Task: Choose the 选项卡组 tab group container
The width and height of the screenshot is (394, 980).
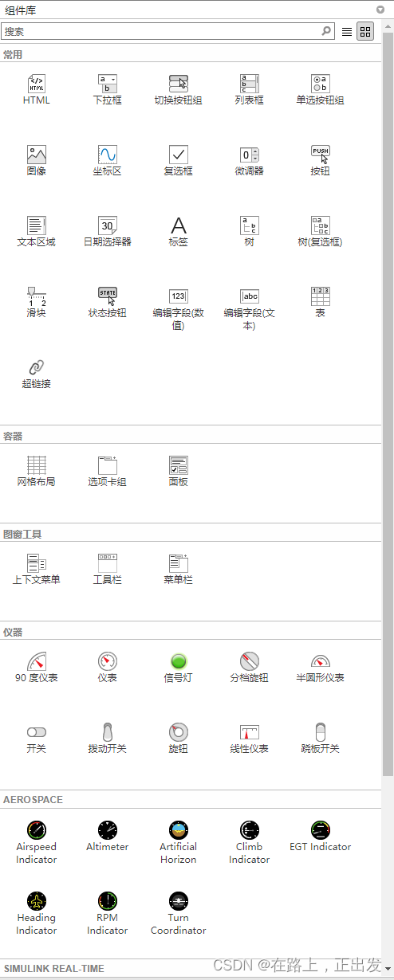Action: pos(108,465)
